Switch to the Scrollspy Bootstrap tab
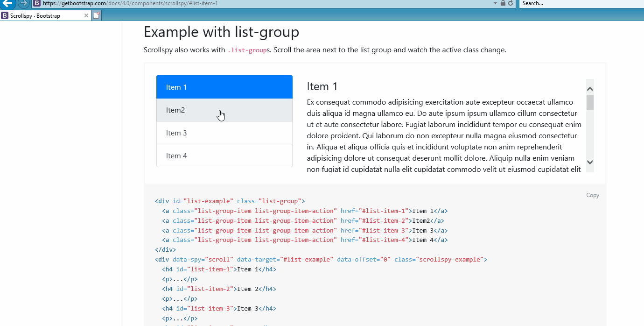The height and width of the screenshot is (326, 644). click(x=44, y=15)
